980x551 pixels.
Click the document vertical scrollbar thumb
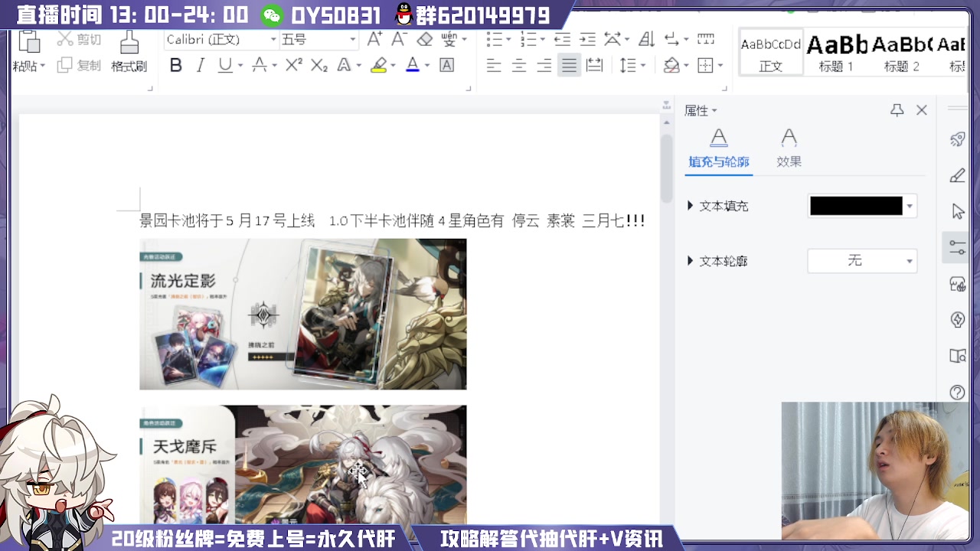(668, 167)
